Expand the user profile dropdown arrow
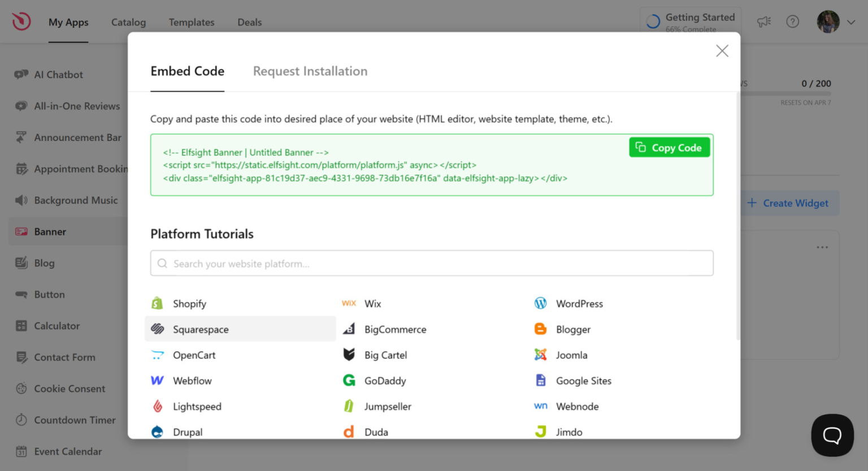Screen dimensions: 868x471 pyautogui.click(x=851, y=22)
